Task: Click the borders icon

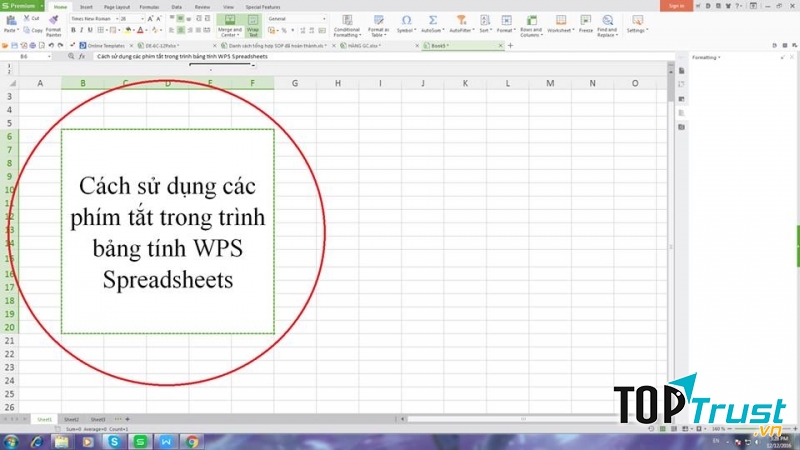Action: click(101, 31)
